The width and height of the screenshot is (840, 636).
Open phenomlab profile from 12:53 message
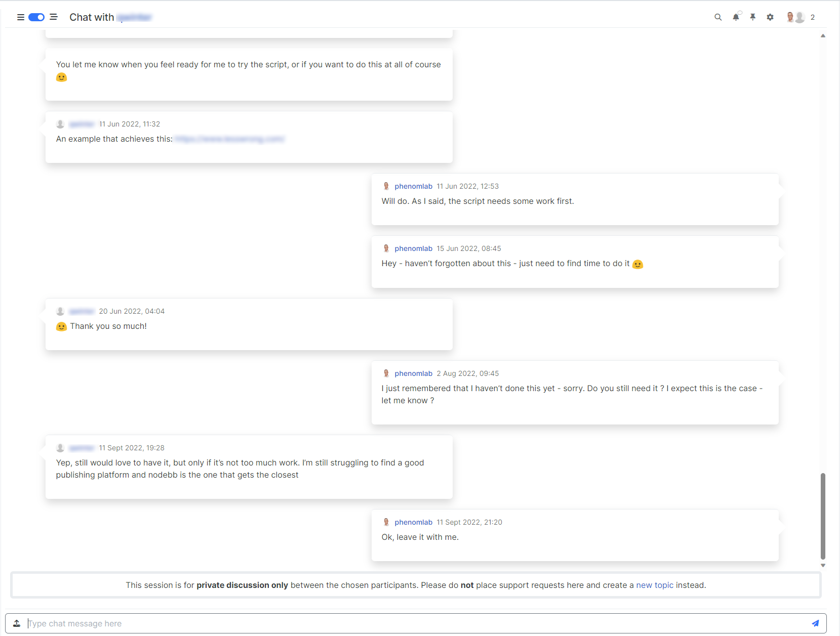pyautogui.click(x=413, y=186)
